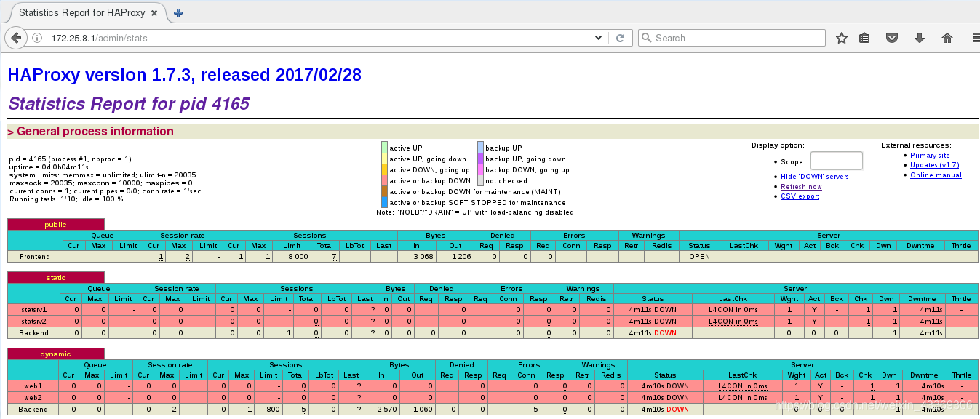Viewport: 980px width, 419px height.
Task: Click the Server column header in public table
Action: (829, 236)
